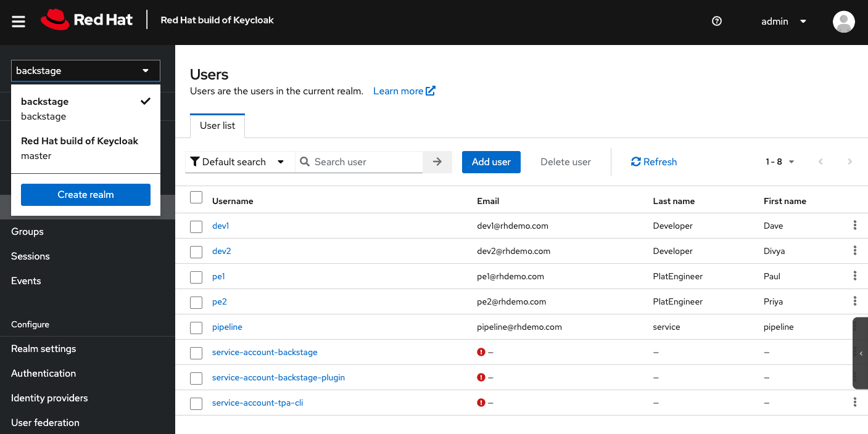Click the search arrow submit button
This screenshot has width=868, height=434.
click(437, 162)
